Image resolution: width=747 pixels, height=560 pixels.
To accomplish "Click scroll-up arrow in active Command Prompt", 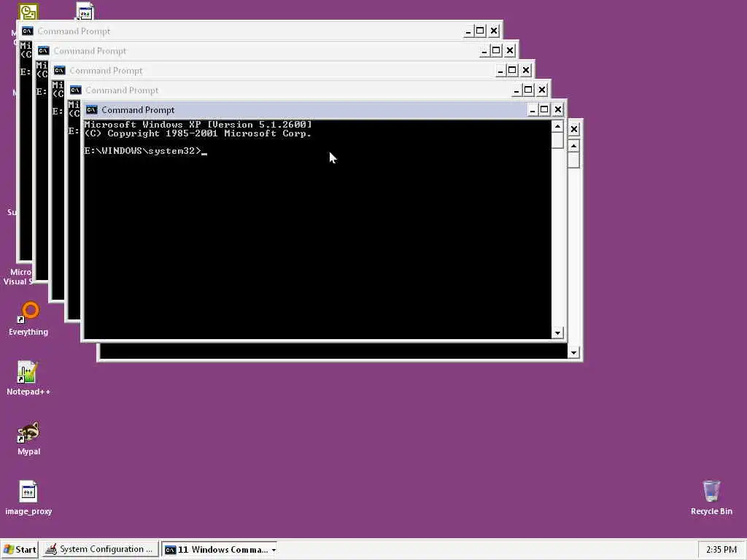I will coord(557,126).
